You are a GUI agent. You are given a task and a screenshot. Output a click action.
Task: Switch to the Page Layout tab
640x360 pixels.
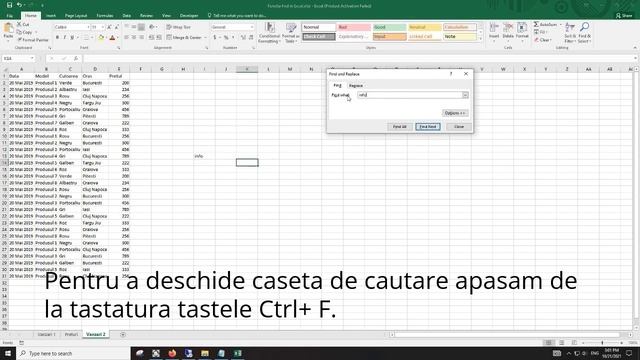pos(76,16)
